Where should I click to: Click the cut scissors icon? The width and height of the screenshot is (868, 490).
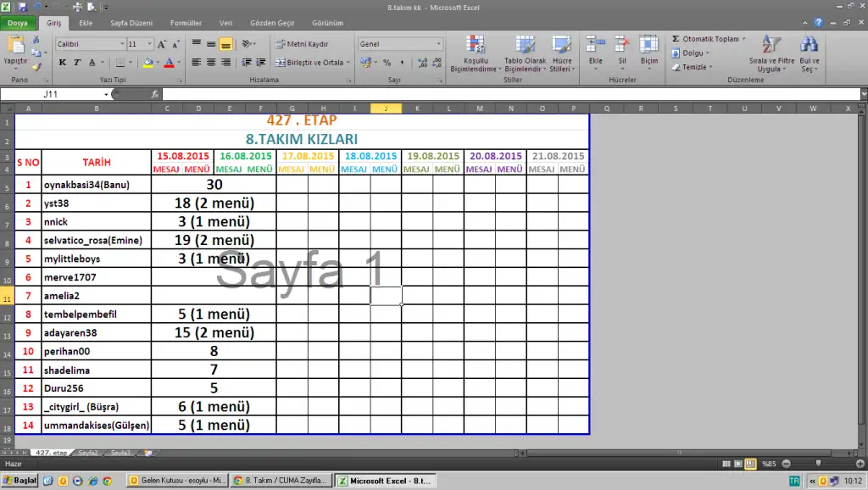click(36, 40)
